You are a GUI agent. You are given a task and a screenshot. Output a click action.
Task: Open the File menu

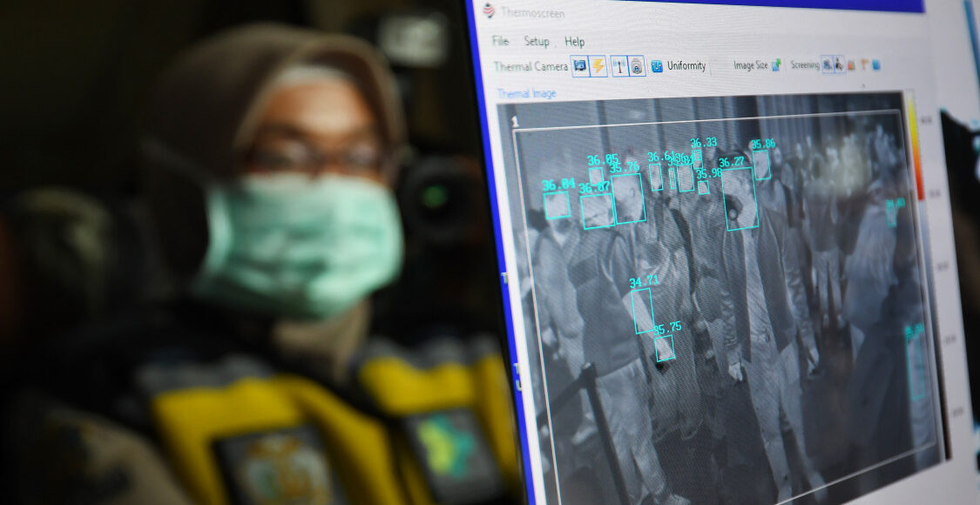coord(500,41)
